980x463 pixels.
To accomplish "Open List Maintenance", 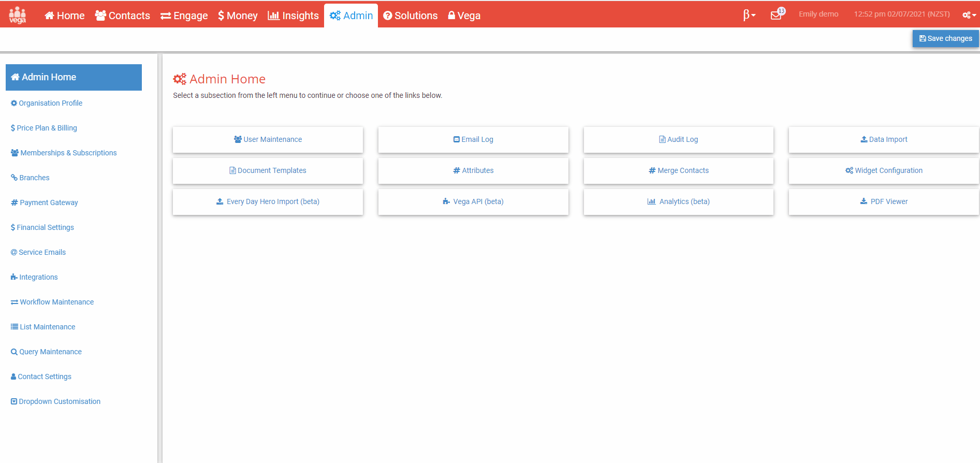I will [43, 327].
